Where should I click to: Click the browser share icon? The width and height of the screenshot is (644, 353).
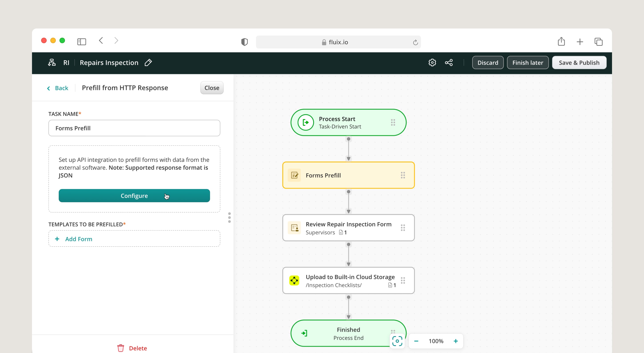561,41
